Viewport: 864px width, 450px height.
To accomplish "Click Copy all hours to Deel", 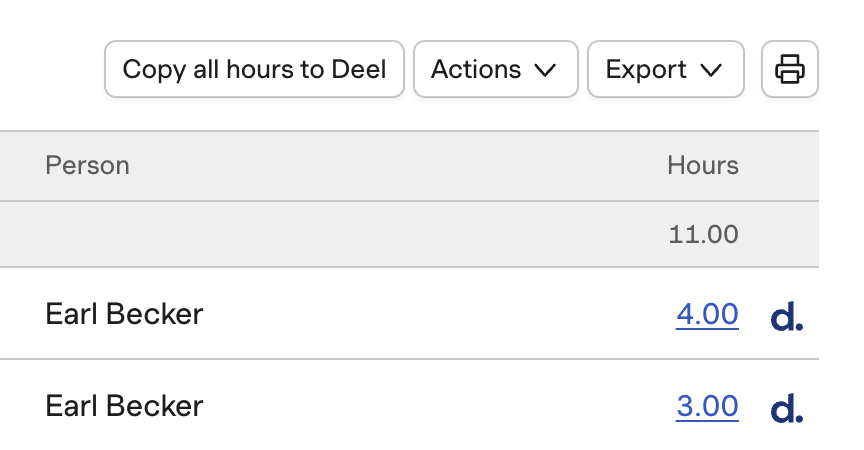I will tap(254, 69).
